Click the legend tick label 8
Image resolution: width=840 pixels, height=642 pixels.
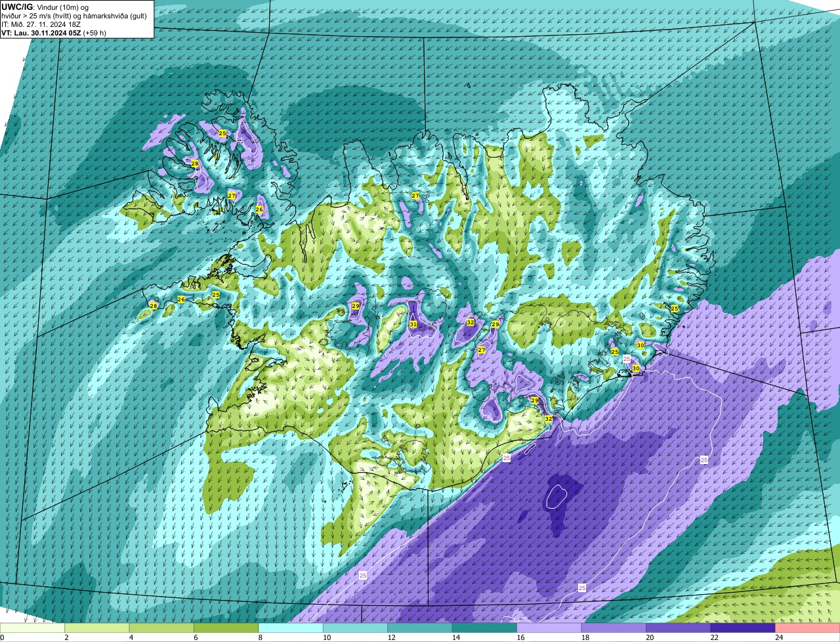click(259, 637)
